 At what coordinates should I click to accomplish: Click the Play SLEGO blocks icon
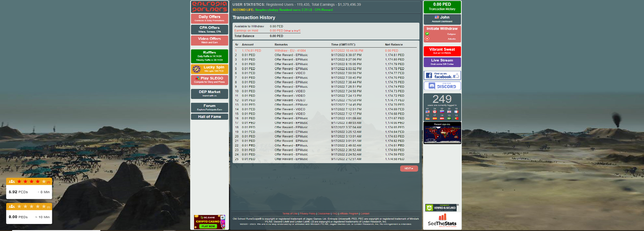pos(197,78)
